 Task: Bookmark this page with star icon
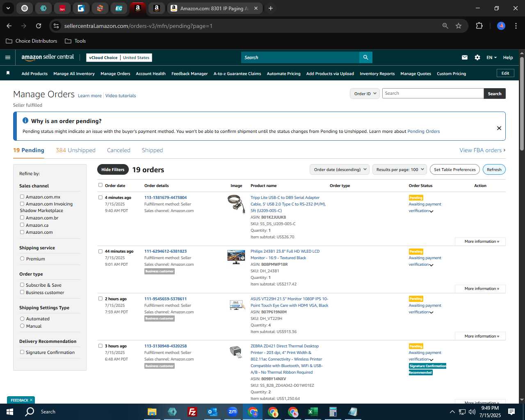click(x=459, y=26)
